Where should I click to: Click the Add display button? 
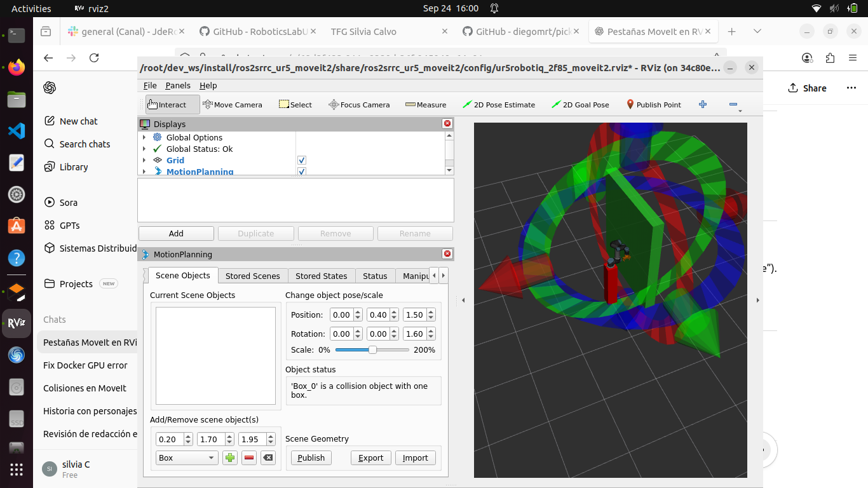[x=176, y=233]
